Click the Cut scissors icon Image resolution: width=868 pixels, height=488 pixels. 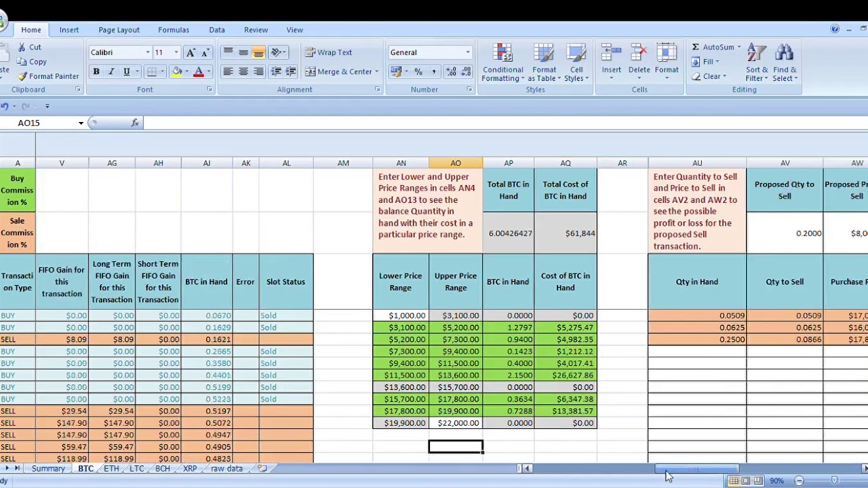coord(22,47)
